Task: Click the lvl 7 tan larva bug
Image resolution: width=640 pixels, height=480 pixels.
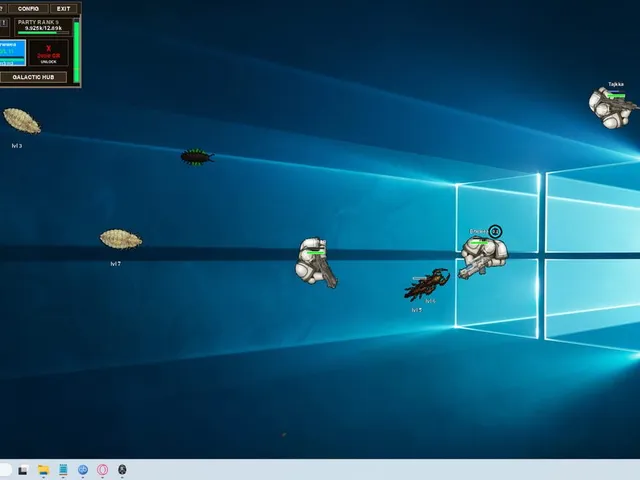Action: [x=121, y=239]
